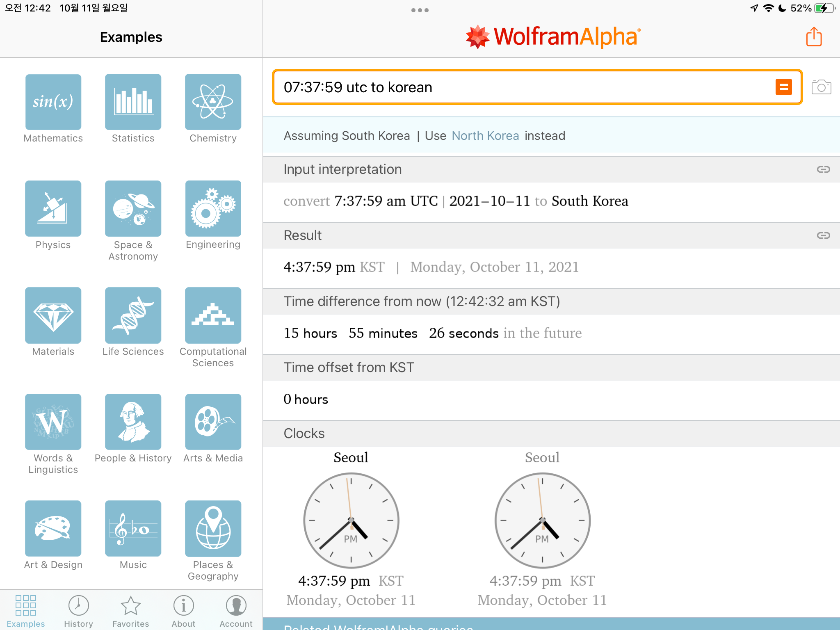
Task: Tap the camera icon beside search field
Action: point(821,87)
